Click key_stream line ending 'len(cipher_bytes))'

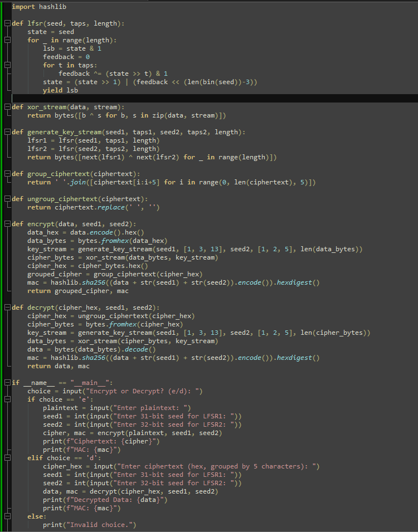click(x=198, y=333)
